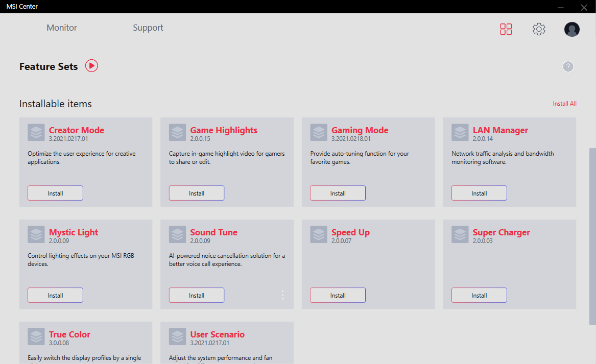Viewport: 596px width, 364px height.
Task: Click the Mystic Light layers icon
Action: click(36, 235)
